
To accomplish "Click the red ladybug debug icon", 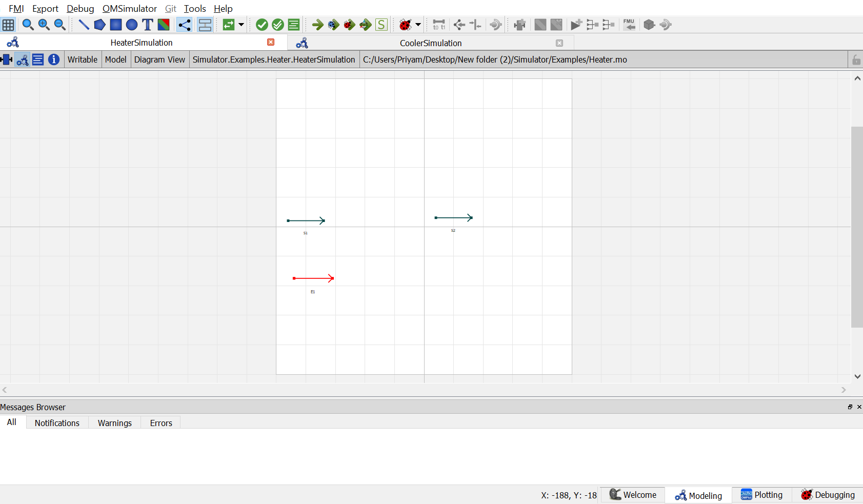I will [406, 25].
